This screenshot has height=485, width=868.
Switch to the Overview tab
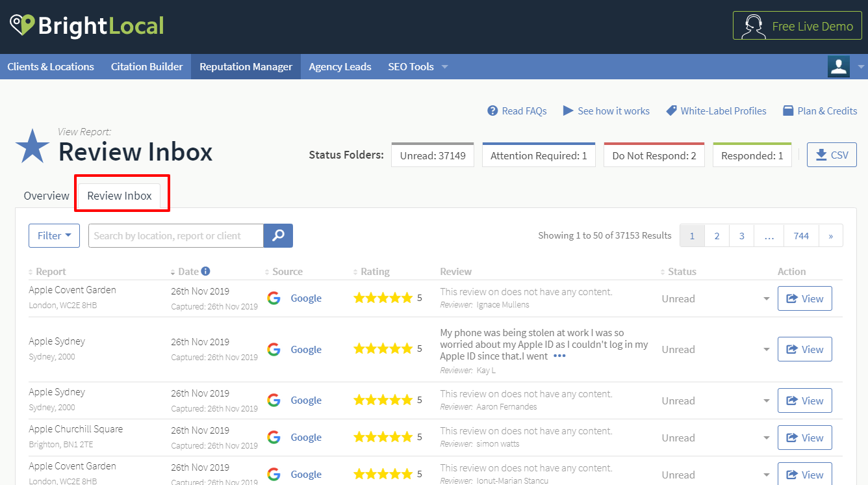coord(46,196)
